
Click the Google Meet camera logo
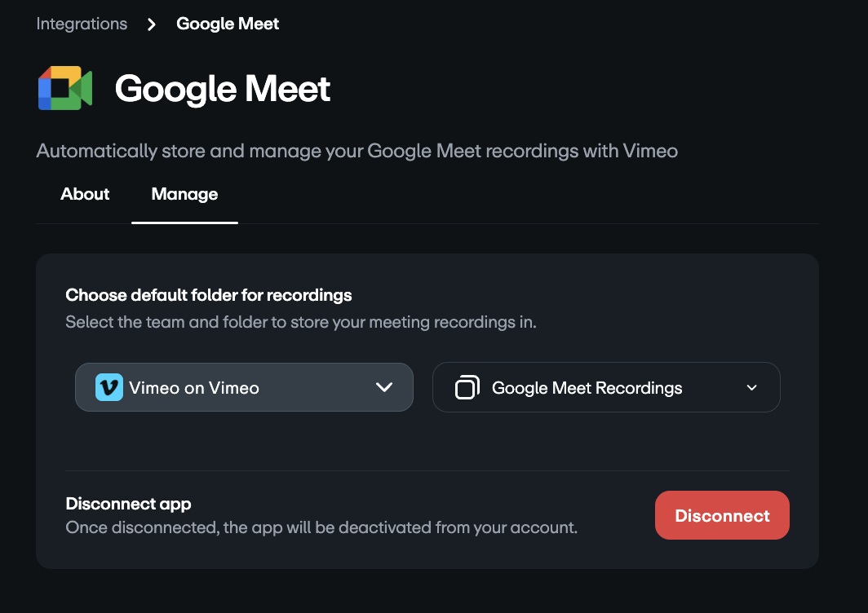[64, 88]
